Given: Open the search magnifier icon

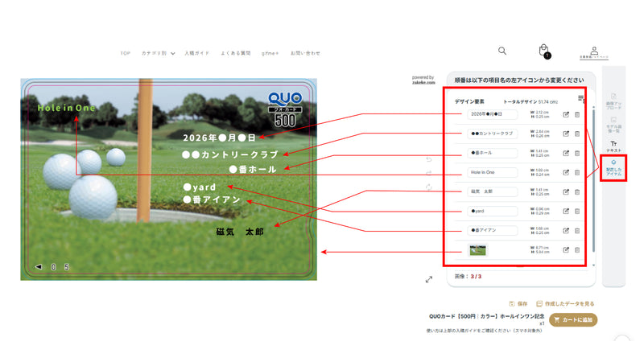Looking at the screenshot, I should (x=502, y=51).
